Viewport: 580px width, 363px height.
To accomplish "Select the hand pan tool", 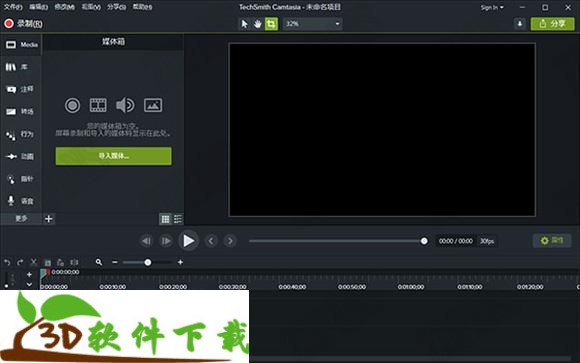I will (257, 24).
